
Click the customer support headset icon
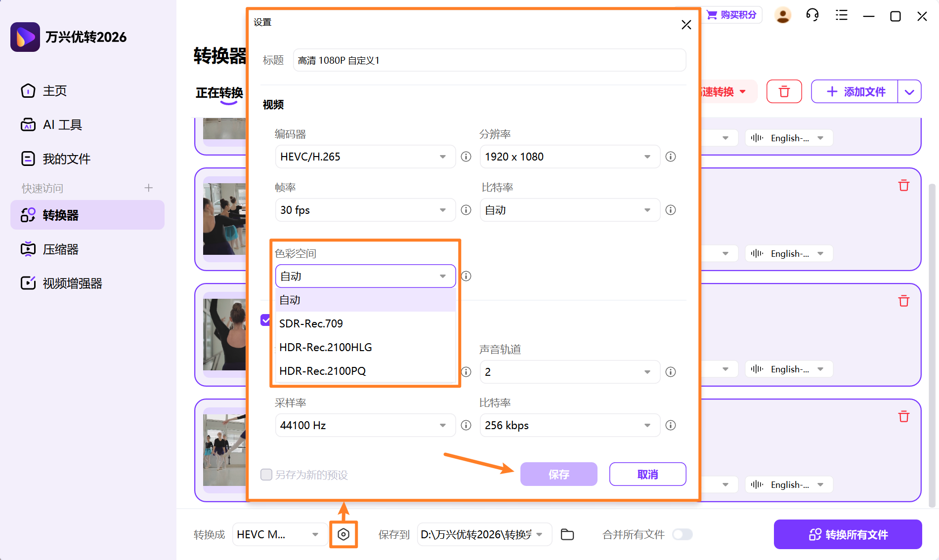(x=812, y=15)
